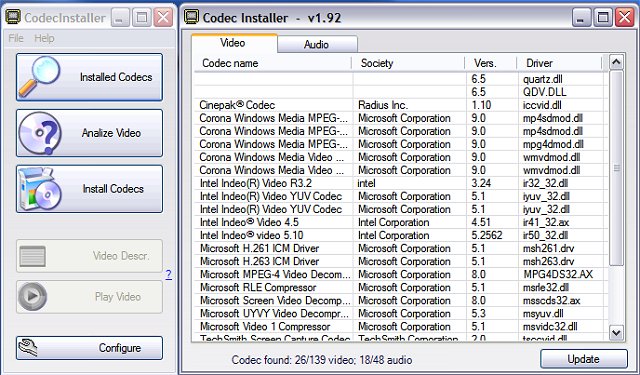640x375 pixels.
Task: Select the Intel Indeo video 5.10 row
Action: pos(400,235)
